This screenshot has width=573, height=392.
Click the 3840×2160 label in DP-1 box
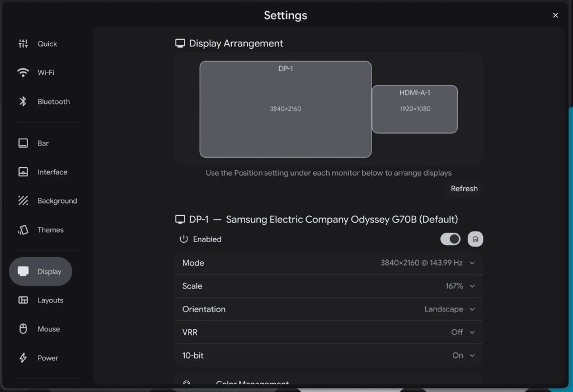(285, 109)
